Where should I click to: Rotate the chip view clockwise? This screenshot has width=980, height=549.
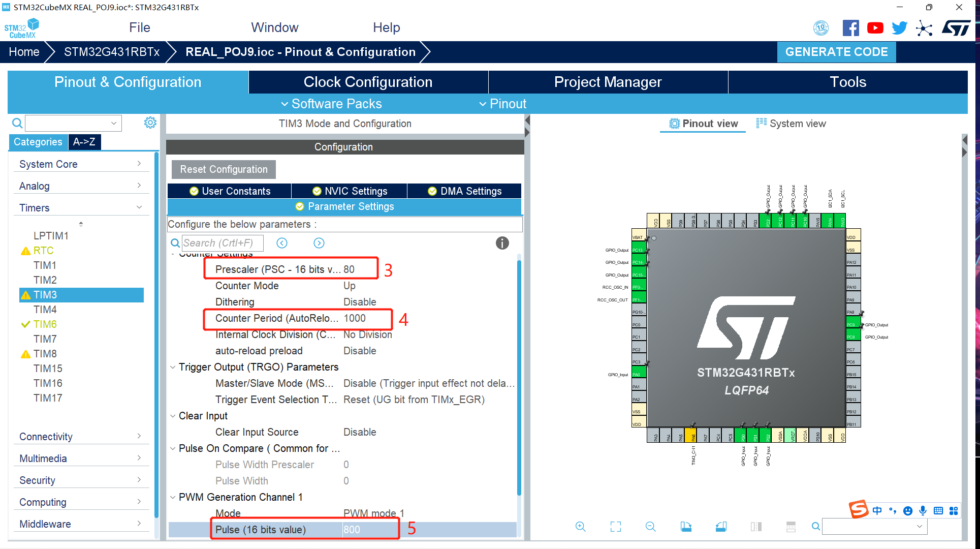[686, 527]
